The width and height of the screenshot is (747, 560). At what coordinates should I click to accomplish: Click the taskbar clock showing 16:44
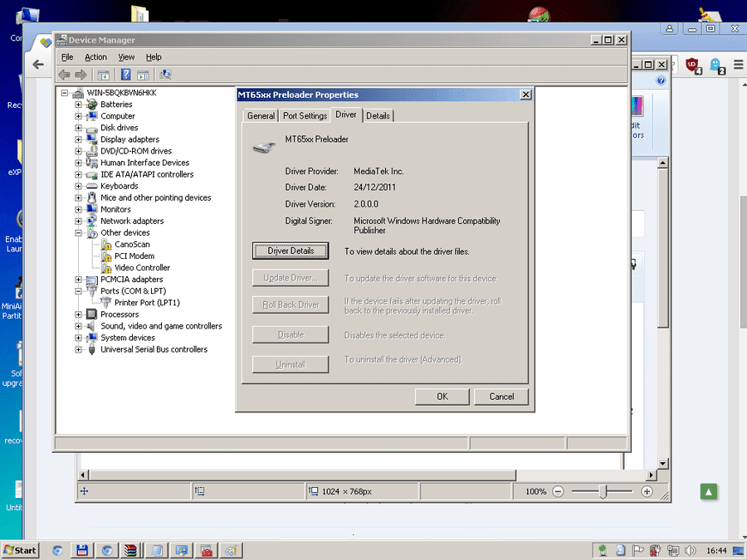point(716,551)
